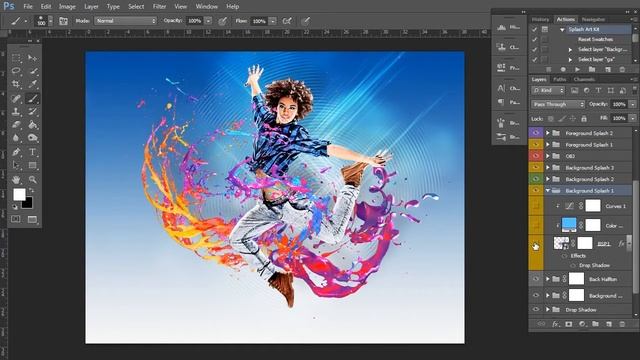The height and width of the screenshot is (360, 640).
Task: Switch to the History tab
Action: click(x=540, y=19)
